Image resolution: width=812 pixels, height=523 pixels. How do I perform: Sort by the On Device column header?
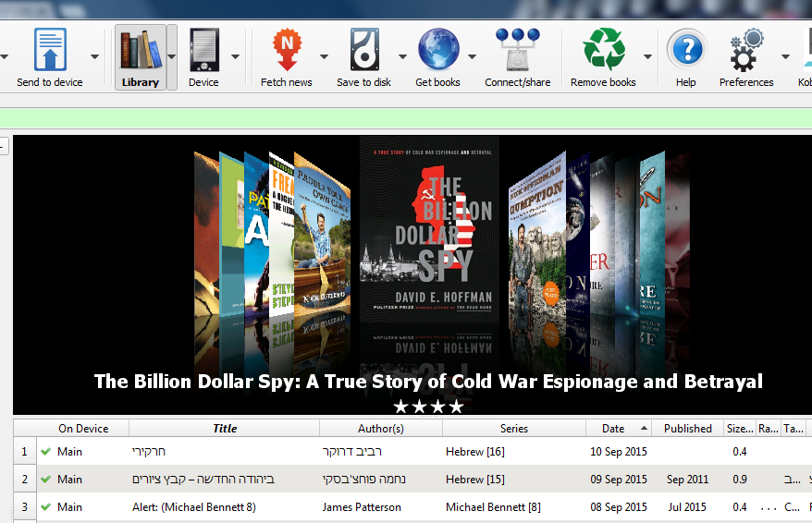click(83, 429)
